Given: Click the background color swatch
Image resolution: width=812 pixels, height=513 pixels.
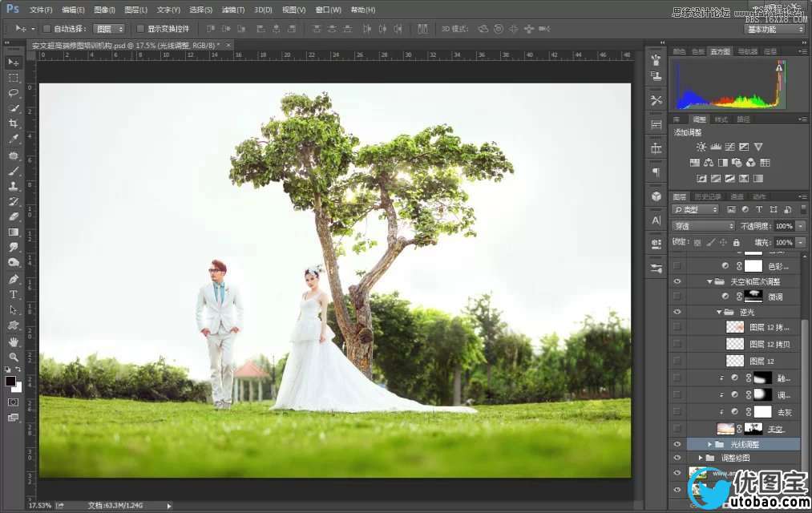Looking at the screenshot, I should pyautogui.click(x=17, y=388).
